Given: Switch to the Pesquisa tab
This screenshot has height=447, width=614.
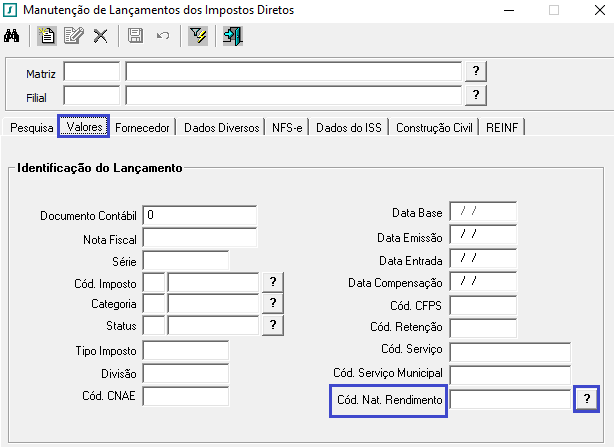Looking at the screenshot, I should tap(31, 128).
